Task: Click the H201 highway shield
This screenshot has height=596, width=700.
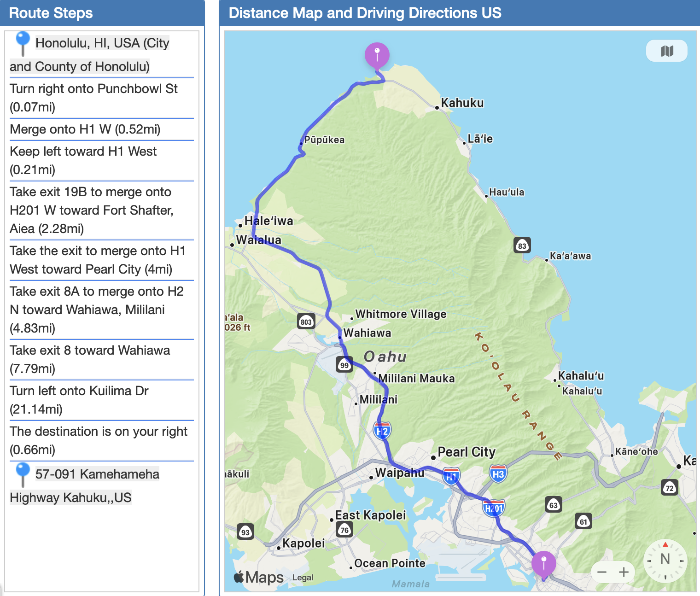Action: coord(494,508)
